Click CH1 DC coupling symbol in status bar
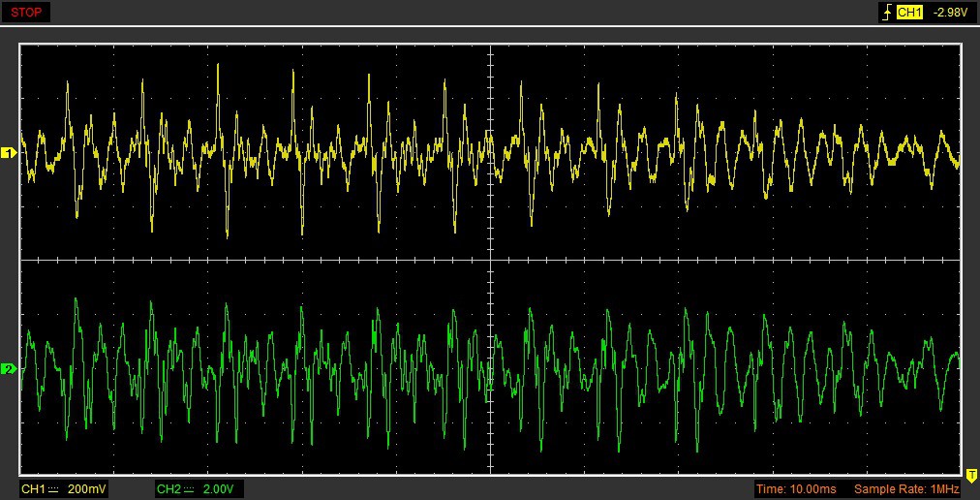This screenshot has height=500, width=980. tap(53, 489)
